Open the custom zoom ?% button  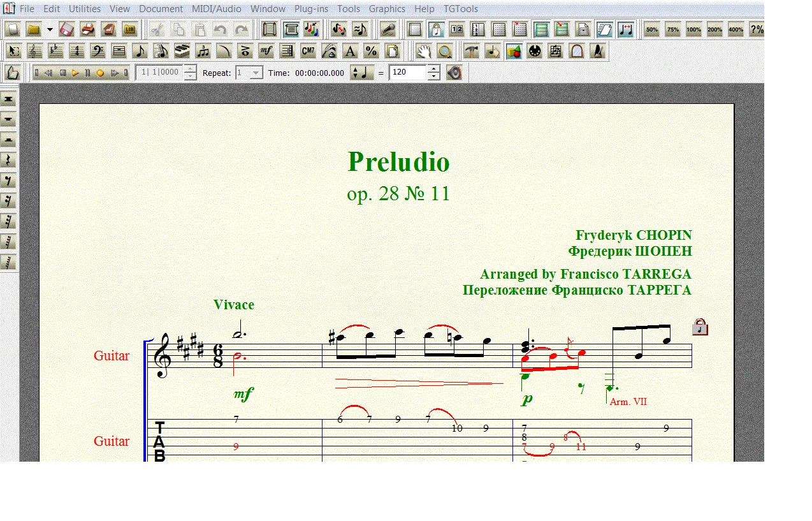[x=757, y=29]
